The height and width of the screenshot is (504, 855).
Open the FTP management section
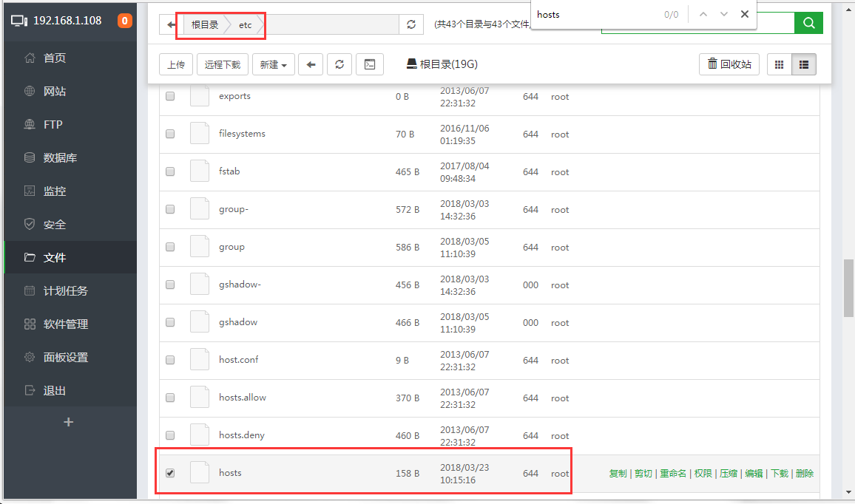point(53,124)
